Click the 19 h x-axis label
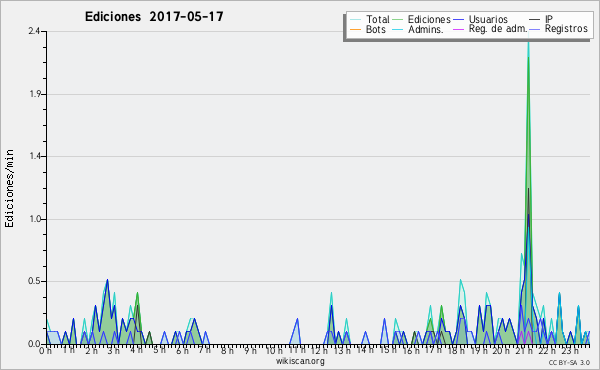Screen dimensions: 600x370 (479, 351)
